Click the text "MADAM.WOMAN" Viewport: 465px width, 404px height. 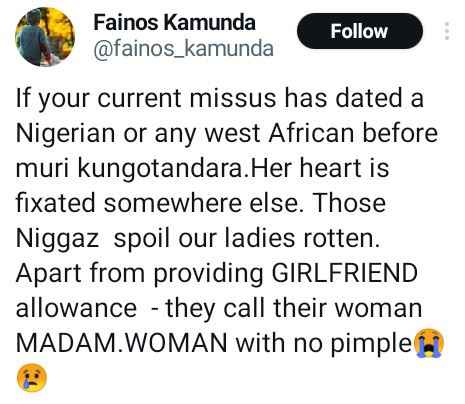click(122, 343)
